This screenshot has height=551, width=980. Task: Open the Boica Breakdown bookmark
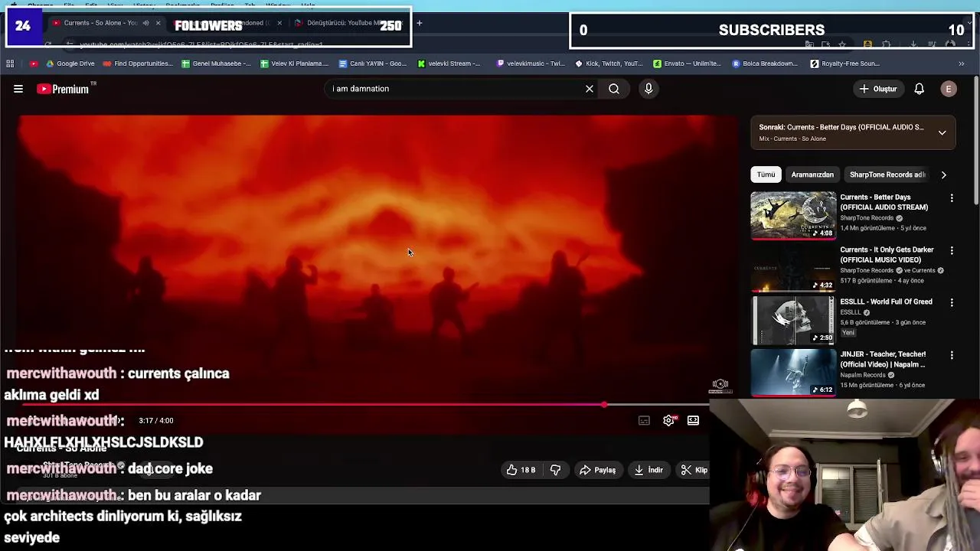pyautogui.click(x=765, y=64)
